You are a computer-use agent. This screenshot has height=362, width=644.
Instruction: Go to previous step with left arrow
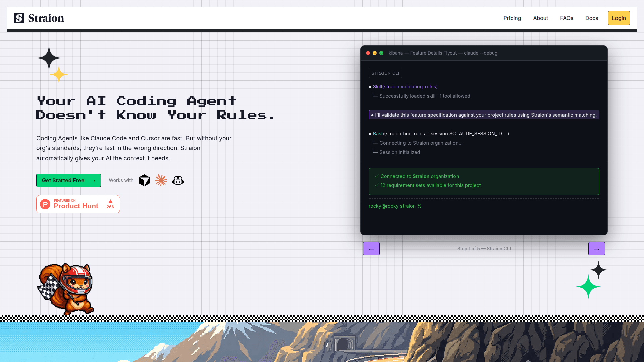click(x=371, y=249)
